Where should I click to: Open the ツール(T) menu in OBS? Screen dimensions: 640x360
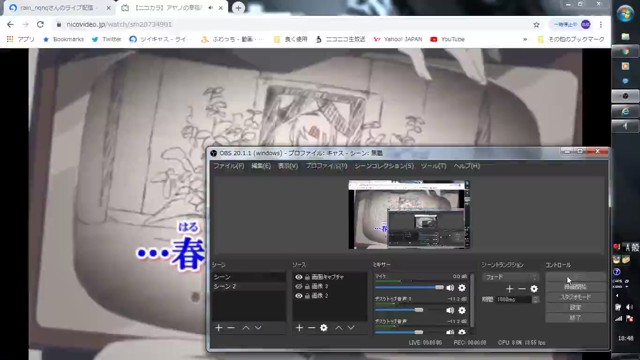pos(433,166)
